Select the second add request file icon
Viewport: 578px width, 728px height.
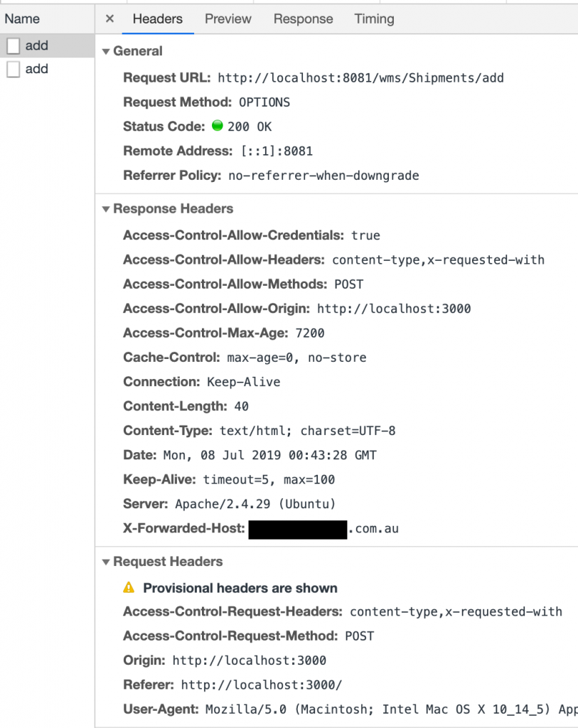[x=13, y=69]
